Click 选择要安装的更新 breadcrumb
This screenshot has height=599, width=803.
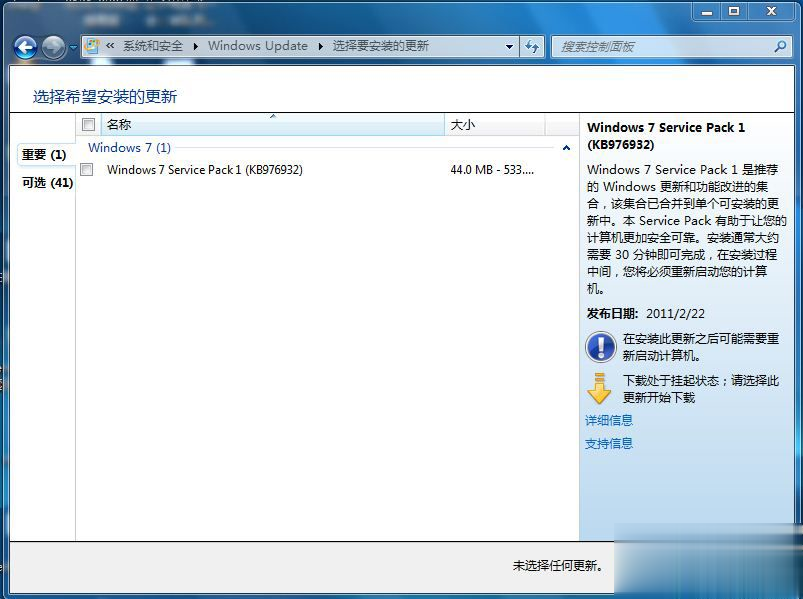point(381,46)
